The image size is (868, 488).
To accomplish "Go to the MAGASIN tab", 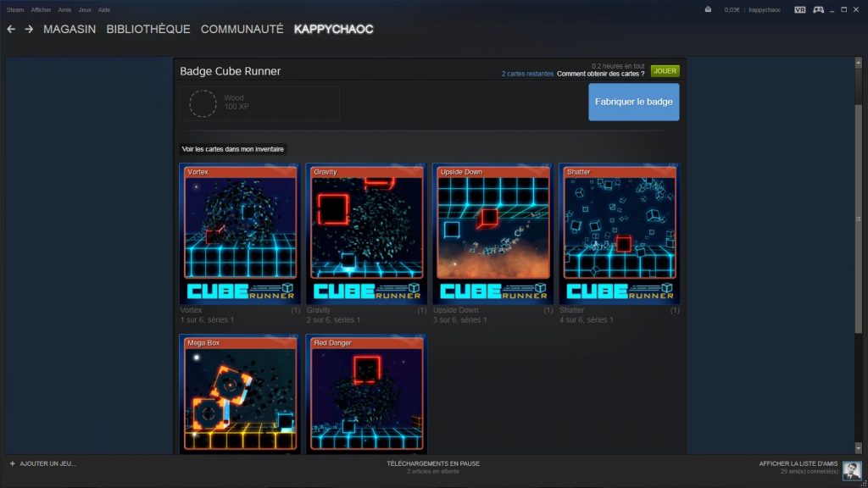I will coord(70,29).
